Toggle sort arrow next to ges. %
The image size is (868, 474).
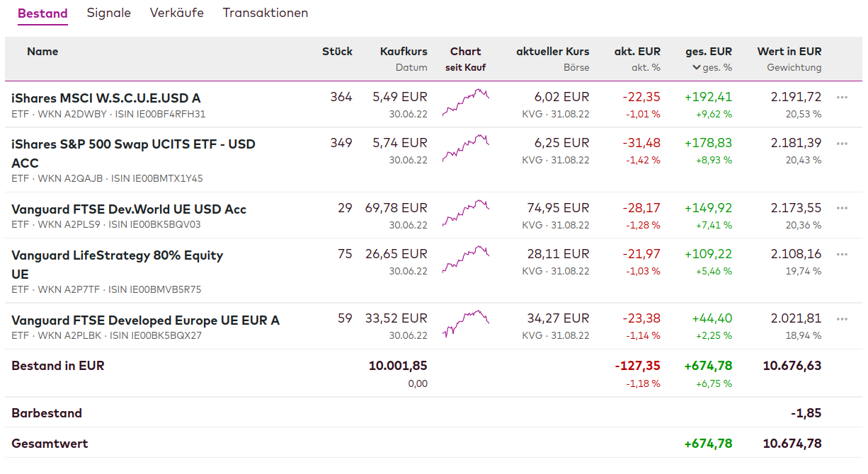[697, 68]
